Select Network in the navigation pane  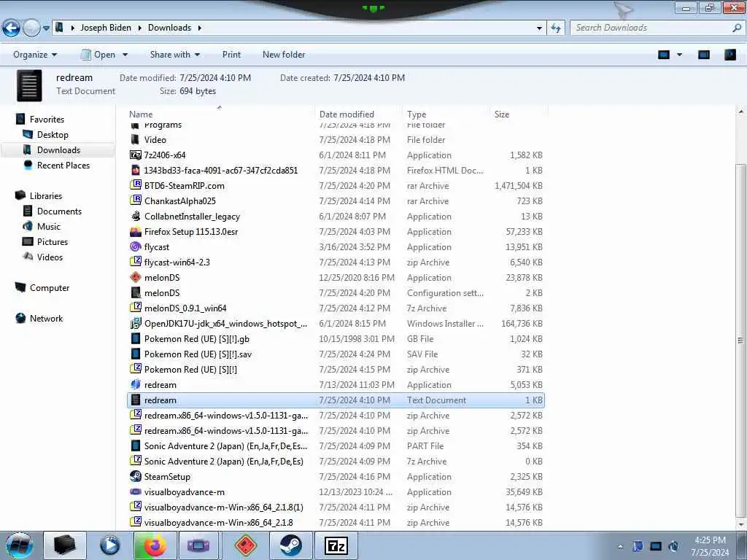pos(46,318)
